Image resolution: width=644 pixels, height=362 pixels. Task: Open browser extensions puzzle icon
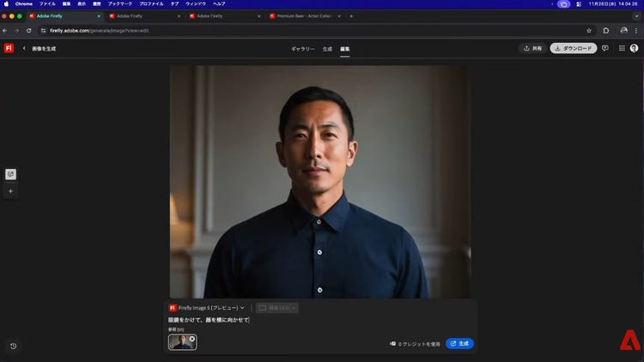(x=606, y=30)
